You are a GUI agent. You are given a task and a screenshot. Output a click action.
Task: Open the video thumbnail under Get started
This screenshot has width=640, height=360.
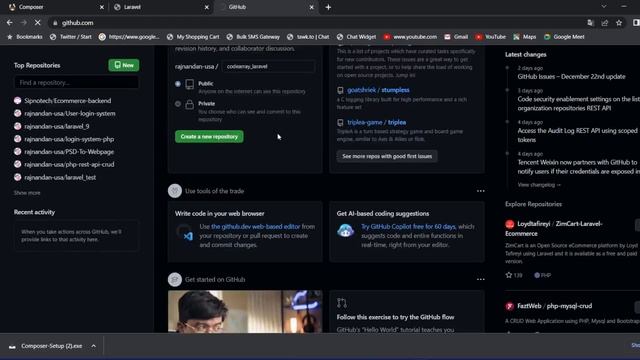tap(245, 311)
